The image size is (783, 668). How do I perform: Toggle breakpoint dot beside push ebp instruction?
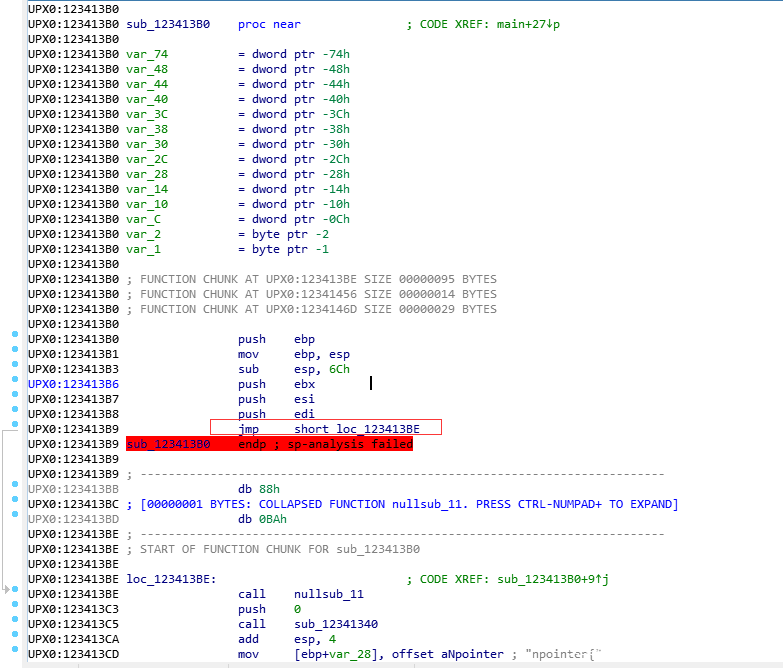[x=15, y=334]
